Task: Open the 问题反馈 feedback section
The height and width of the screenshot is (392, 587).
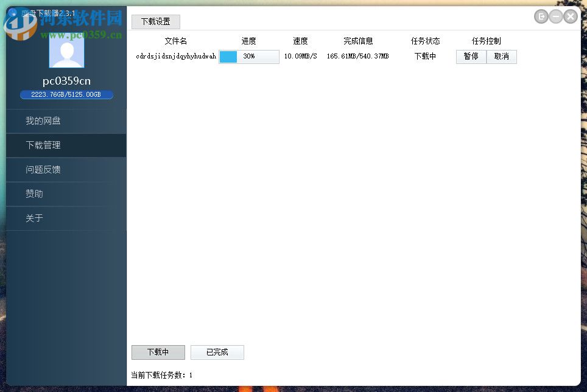Action: 43,169
